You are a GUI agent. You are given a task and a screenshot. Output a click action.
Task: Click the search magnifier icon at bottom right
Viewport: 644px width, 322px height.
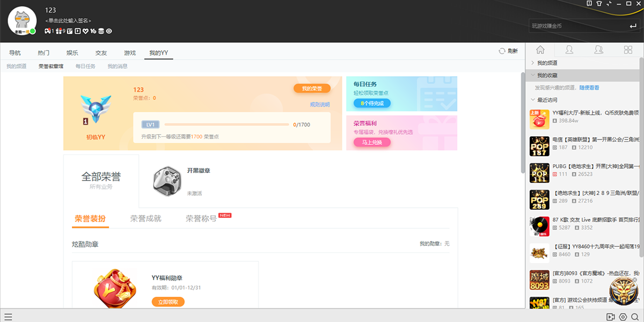635,317
